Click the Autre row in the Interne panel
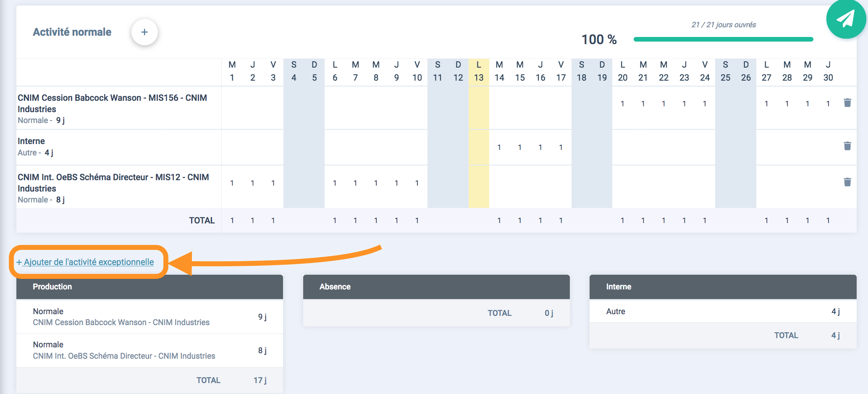 point(723,311)
